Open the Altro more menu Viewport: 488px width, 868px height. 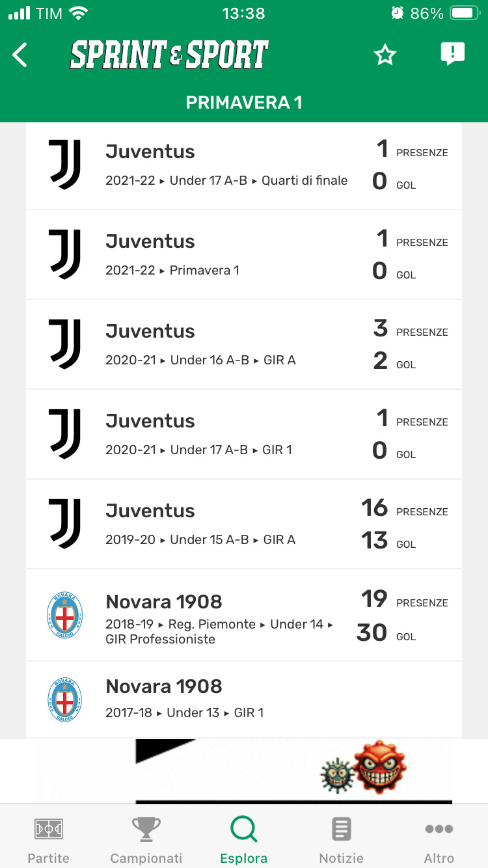(x=439, y=839)
